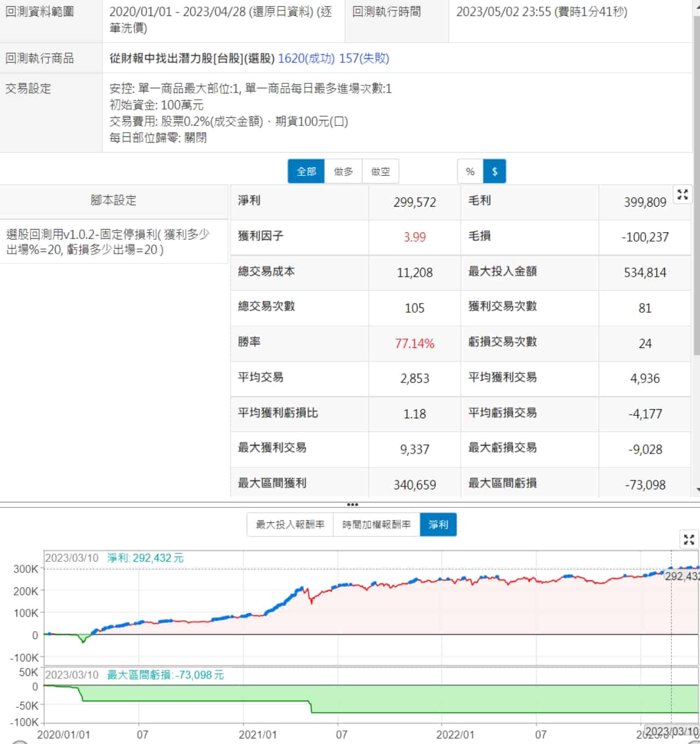Image resolution: width=700 pixels, height=744 pixels.
Task: Select the 淨利 chart tab
Action: [438, 525]
